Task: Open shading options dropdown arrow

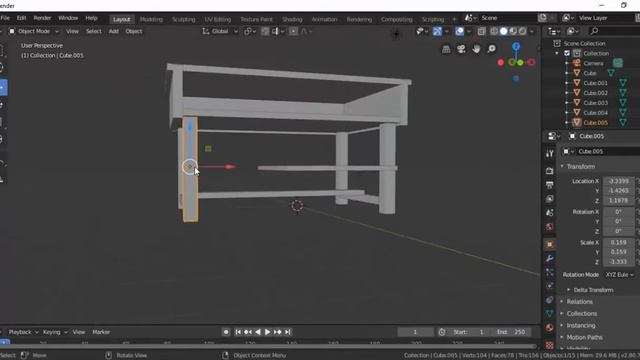Action: (531, 31)
